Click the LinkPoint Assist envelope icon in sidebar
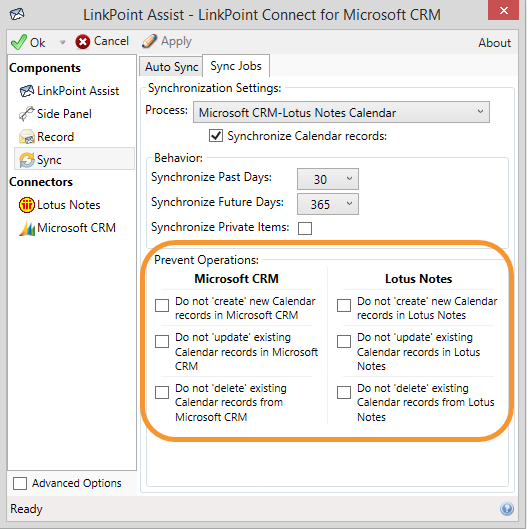The height and width of the screenshot is (529, 528). (x=27, y=91)
